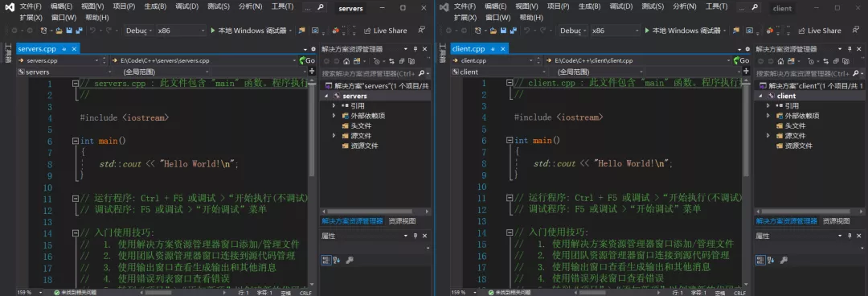The image size is (868, 296).
Task: Open x86 platform dropdown in client window
Action: tap(615, 31)
